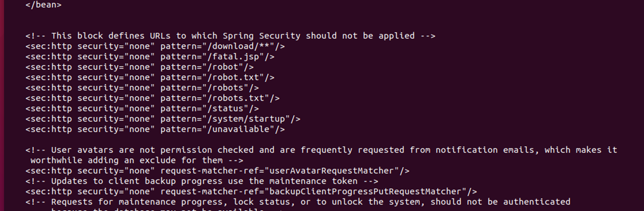Click the purple left edge of the terminal
Viewport: 644px width, 211px height.
pyautogui.click(x=2, y=106)
